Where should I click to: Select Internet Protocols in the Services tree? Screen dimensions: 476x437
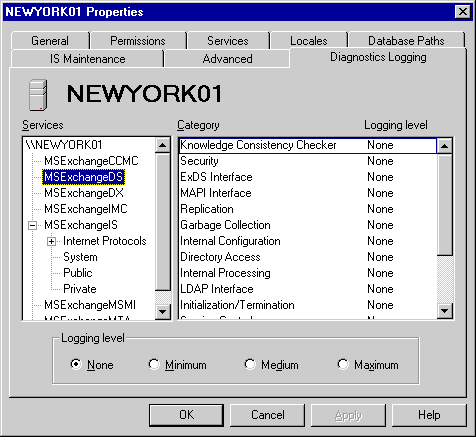(x=105, y=241)
